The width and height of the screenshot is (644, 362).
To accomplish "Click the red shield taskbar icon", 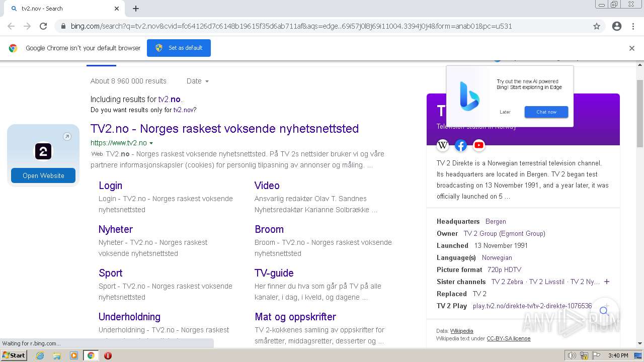I will click(x=108, y=355).
